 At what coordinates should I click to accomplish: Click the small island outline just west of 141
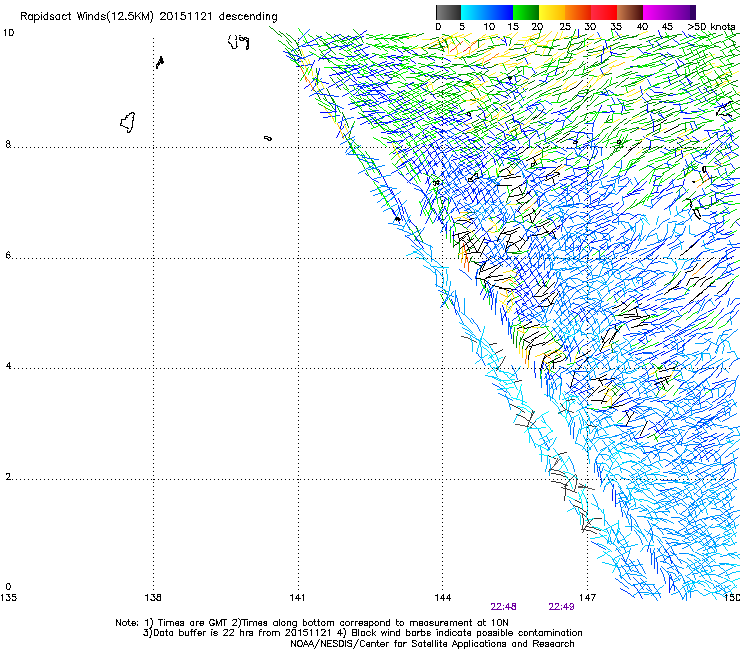[x=268, y=138]
